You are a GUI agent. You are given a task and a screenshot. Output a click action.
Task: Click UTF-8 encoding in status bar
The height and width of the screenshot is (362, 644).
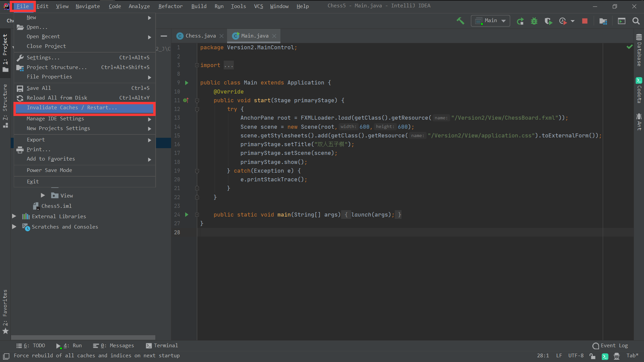click(x=576, y=356)
